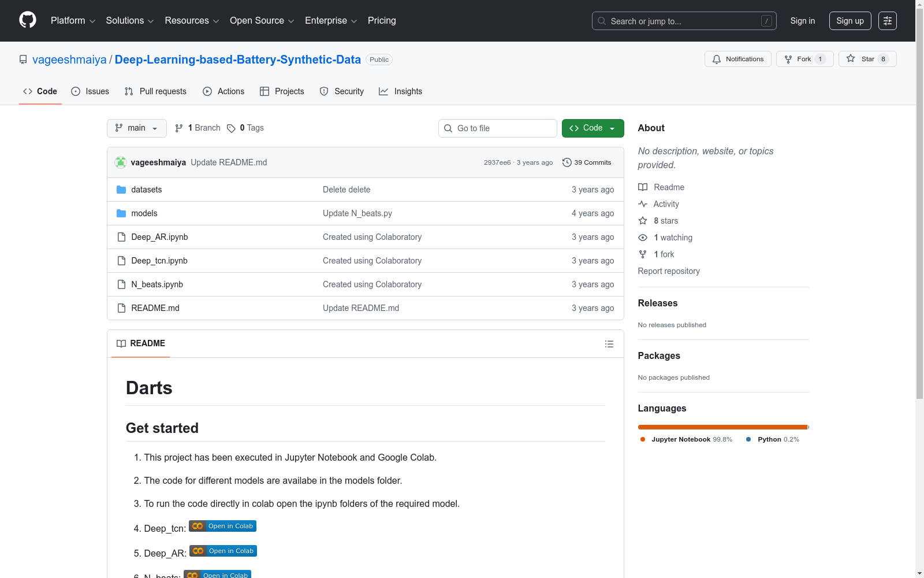Click the Go to file search field

click(498, 128)
